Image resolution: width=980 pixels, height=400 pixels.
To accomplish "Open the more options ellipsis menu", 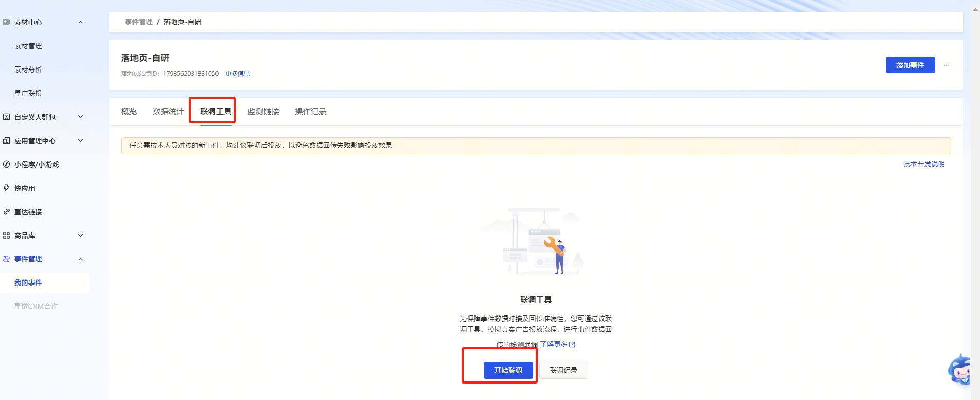I will [x=946, y=65].
